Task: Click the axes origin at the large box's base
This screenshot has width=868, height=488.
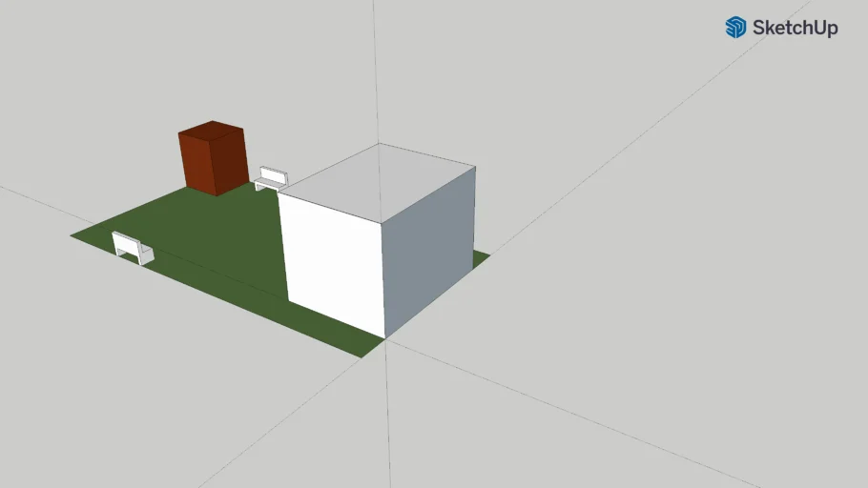Action: (x=385, y=338)
